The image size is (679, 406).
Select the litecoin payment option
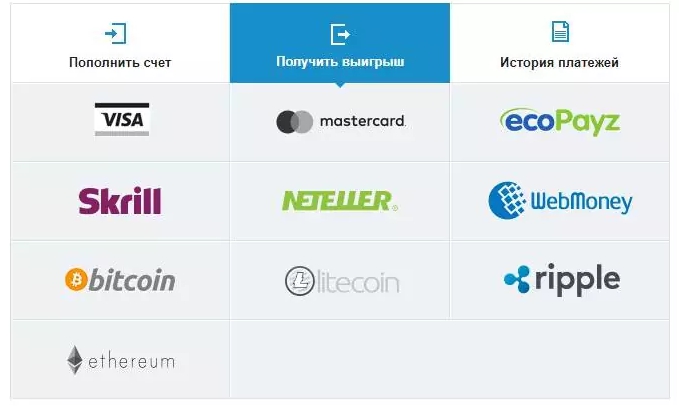pos(342,281)
